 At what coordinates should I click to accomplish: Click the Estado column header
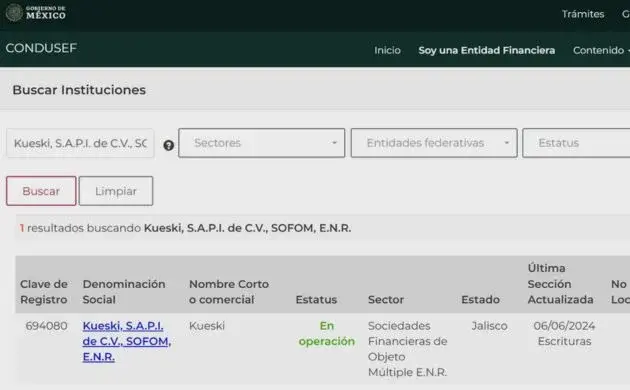[x=481, y=300]
